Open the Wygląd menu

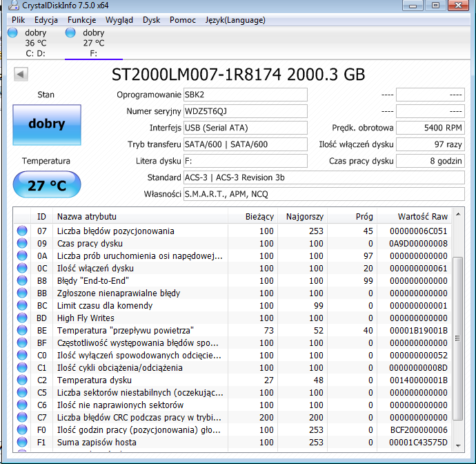(119, 20)
